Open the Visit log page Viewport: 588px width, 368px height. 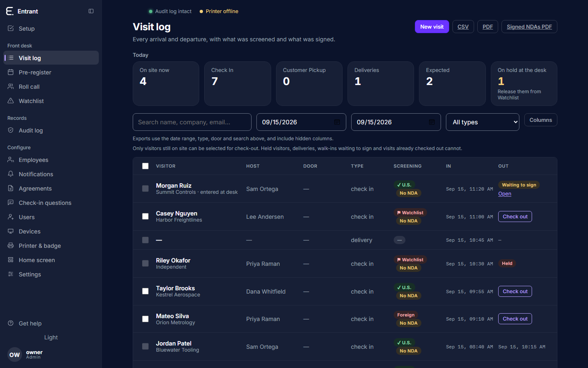pos(51,58)
